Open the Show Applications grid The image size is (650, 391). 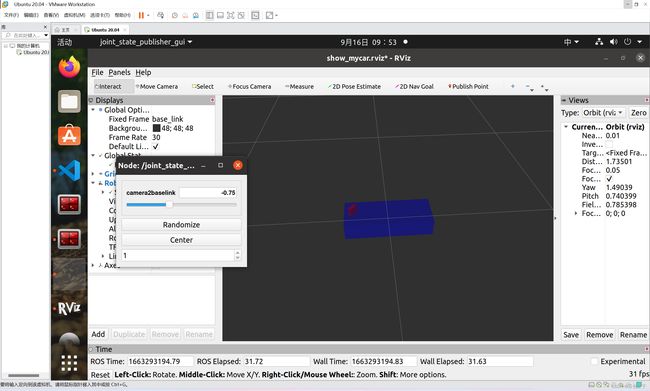[x=69, y=363]
